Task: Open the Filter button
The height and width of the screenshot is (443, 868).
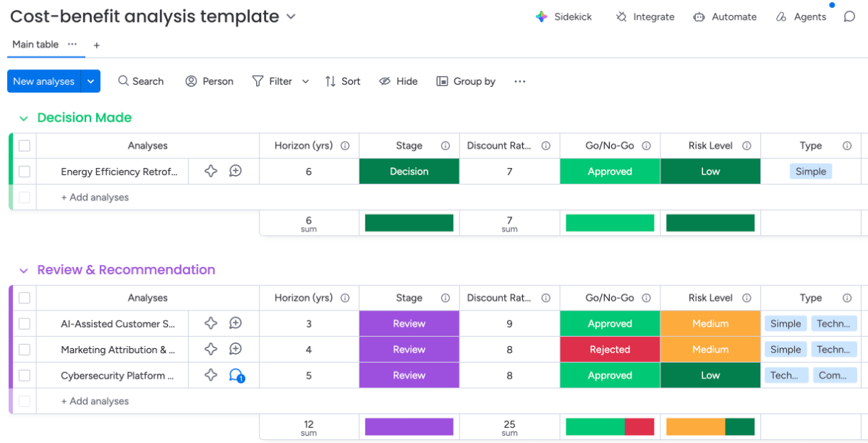Action: tap(272, 81)
